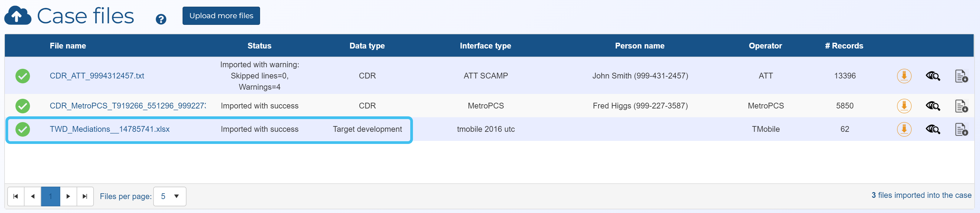
Task: Sort by the File name column header
Action: pos(68,46)
